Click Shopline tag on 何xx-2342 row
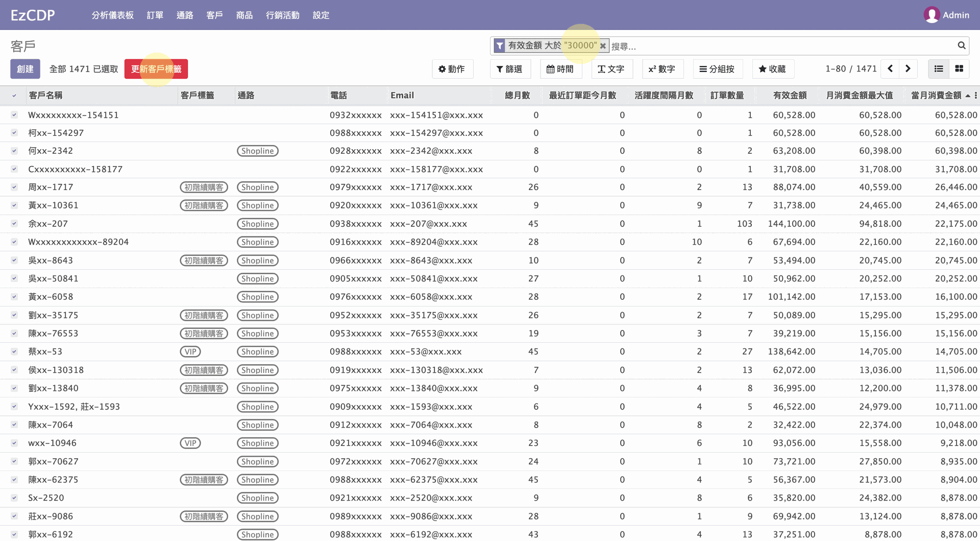This screenshot has width=980, height=541. (258, 151)
